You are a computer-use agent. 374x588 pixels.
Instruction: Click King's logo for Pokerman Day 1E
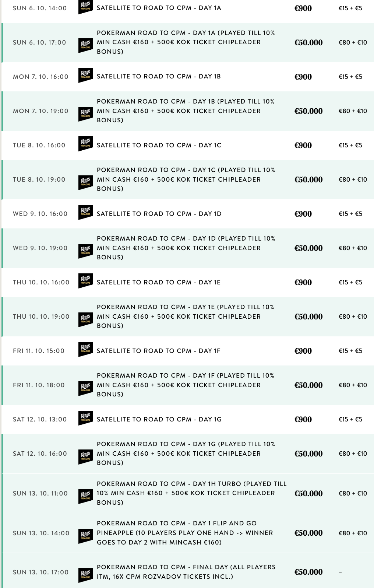(x=85, y=320)
